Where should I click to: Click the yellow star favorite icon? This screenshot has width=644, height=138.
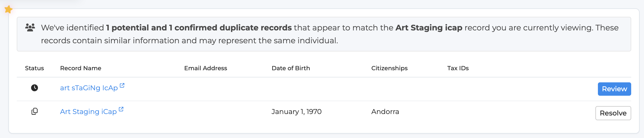[8, 10]
